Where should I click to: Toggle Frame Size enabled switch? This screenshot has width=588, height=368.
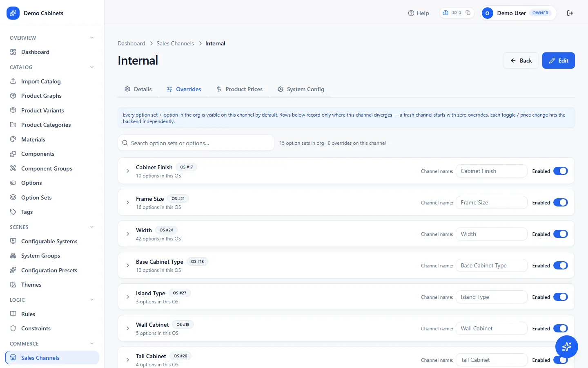pyautogui.click(x=560, y=202)
